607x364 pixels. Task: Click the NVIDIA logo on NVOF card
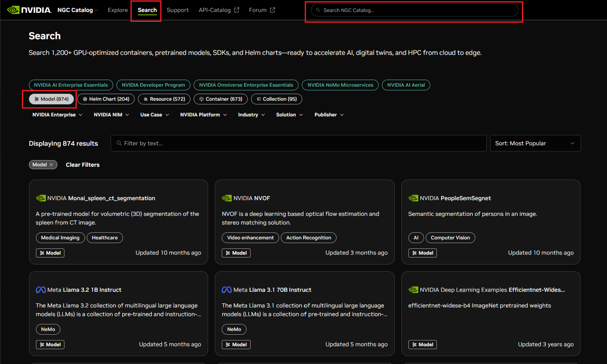227,198
